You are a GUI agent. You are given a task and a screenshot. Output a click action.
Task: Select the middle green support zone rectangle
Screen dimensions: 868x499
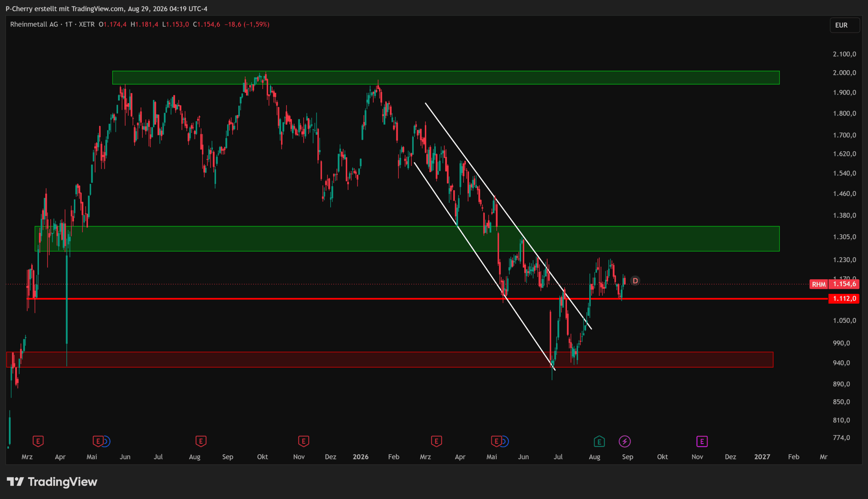tap(407, 239)
